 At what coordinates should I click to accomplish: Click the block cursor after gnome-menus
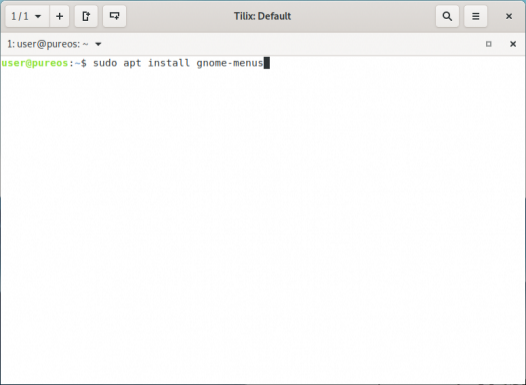pos(267,63)
